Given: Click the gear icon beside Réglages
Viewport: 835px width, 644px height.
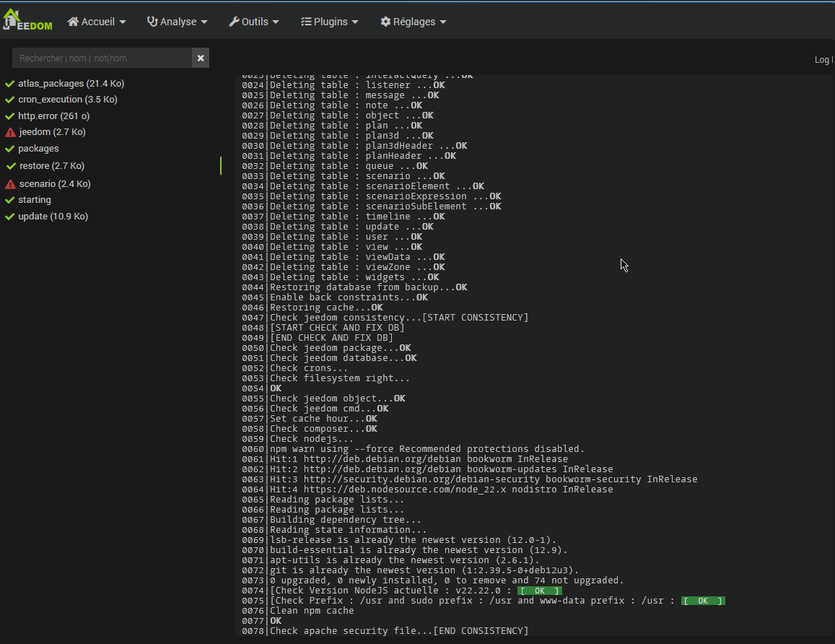Looking at the screenshot, I should (385, 22).
